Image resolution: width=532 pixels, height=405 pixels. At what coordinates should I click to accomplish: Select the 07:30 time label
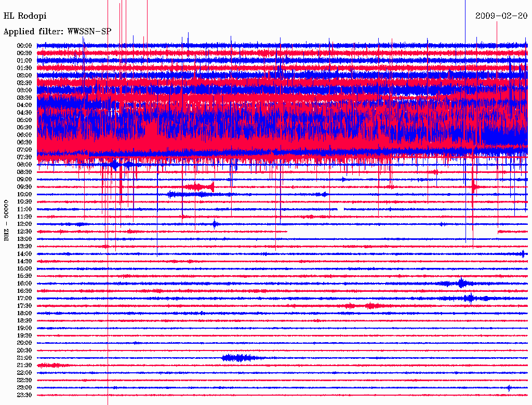24,157
